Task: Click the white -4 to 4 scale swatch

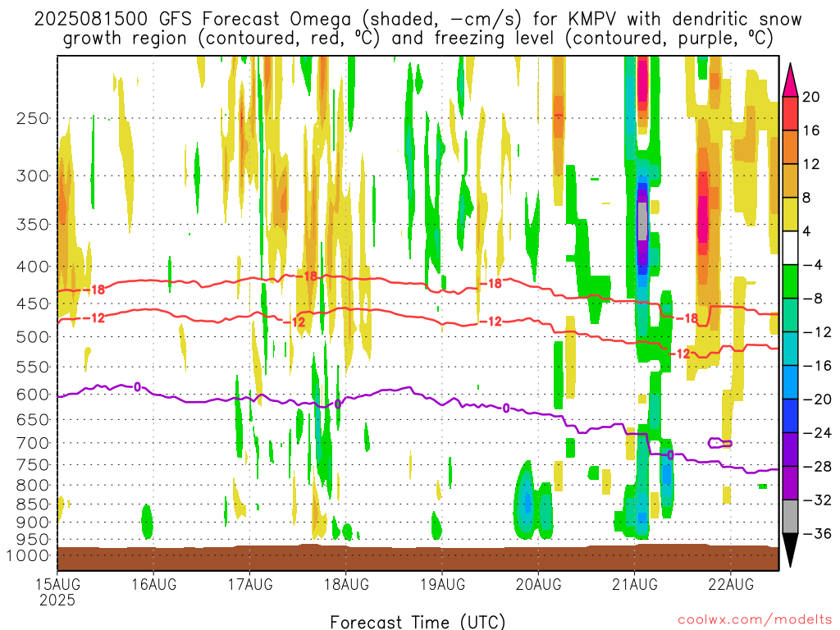Action: coord(790,248)
